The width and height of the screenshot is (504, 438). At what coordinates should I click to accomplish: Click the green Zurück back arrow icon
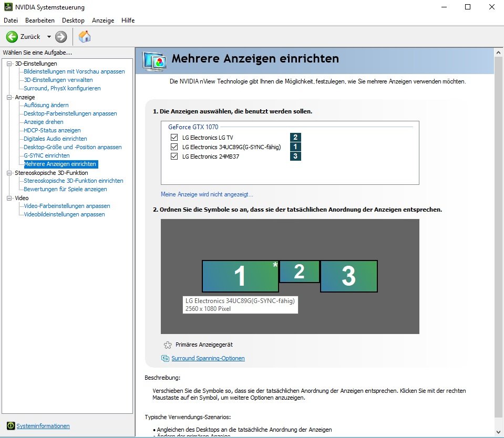12,37
